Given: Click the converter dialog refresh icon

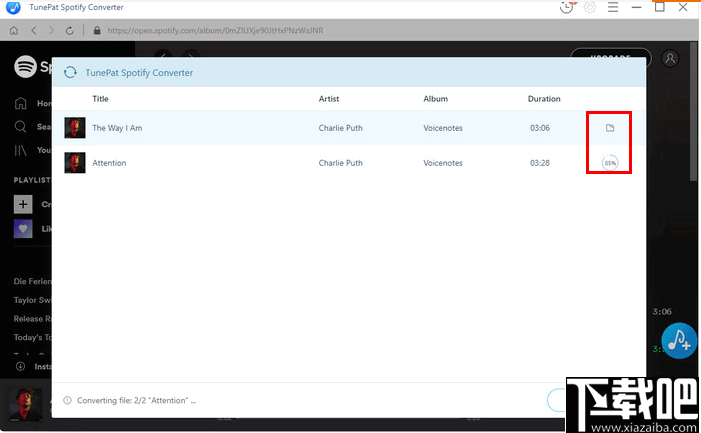Looking at the screenshot, I should coord(70,72).
